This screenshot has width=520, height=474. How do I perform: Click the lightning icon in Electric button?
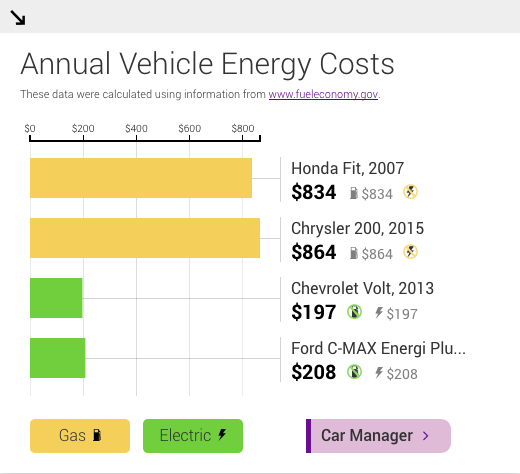222,435
